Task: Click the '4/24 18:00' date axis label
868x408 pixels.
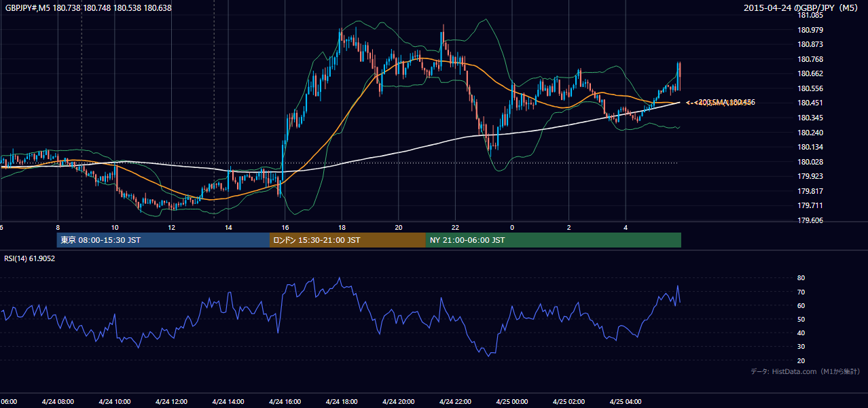Action: [x=342, y=401]
